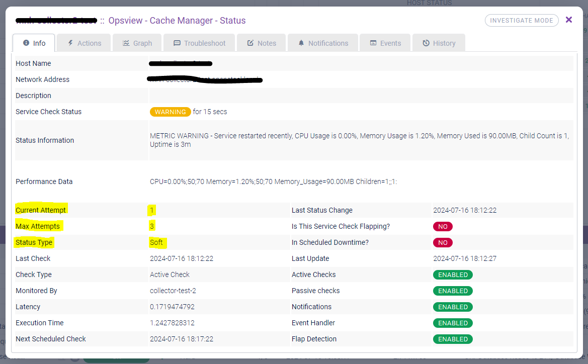Click the Opsview - Cache Manager - Status title link

(177, 21)
